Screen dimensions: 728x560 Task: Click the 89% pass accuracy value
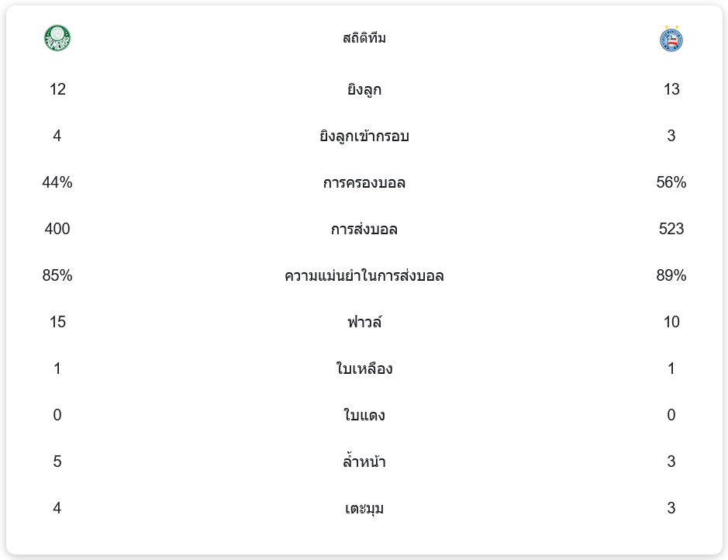point(671,276)
